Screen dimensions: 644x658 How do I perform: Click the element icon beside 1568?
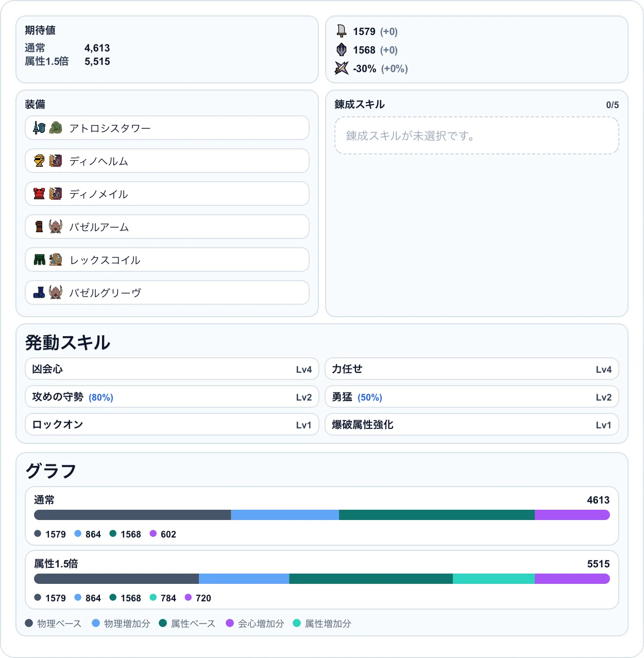(342, 50)
